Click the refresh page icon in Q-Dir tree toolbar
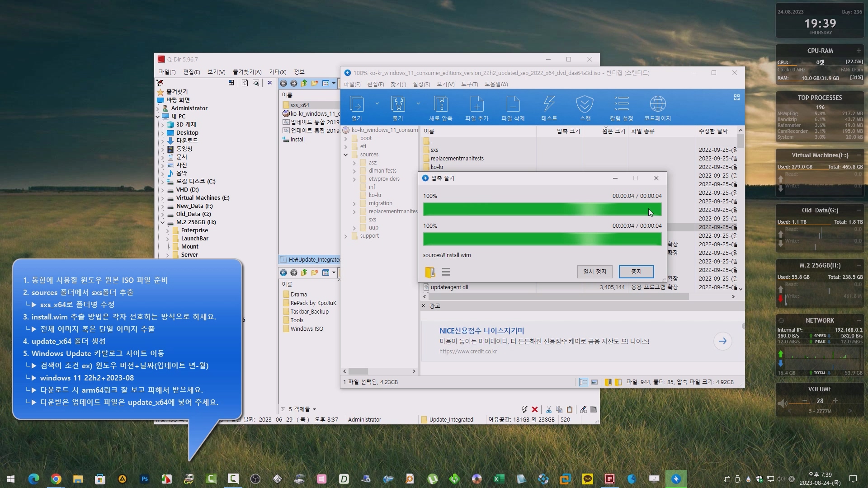This screenshot has height=488, width=868. [245, 83]
